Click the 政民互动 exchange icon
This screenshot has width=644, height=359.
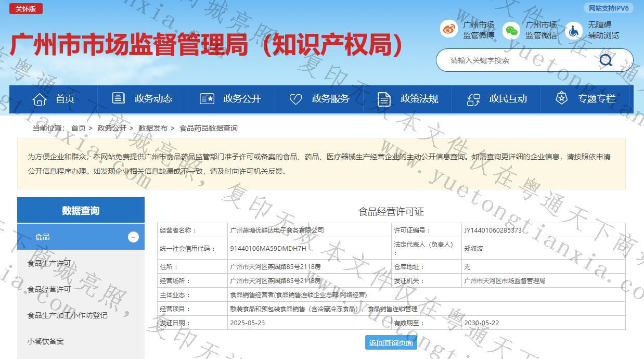(473, 99)
